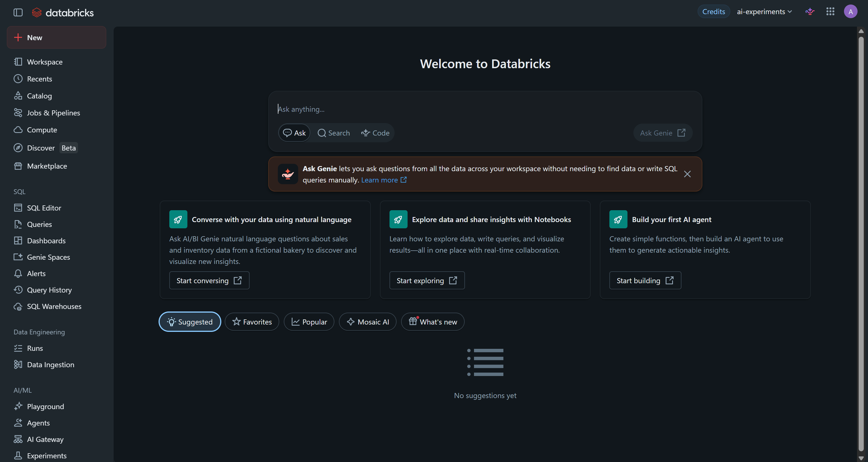
Task: Click the SQL Warehouses icon
Action: tap(18, 306)
